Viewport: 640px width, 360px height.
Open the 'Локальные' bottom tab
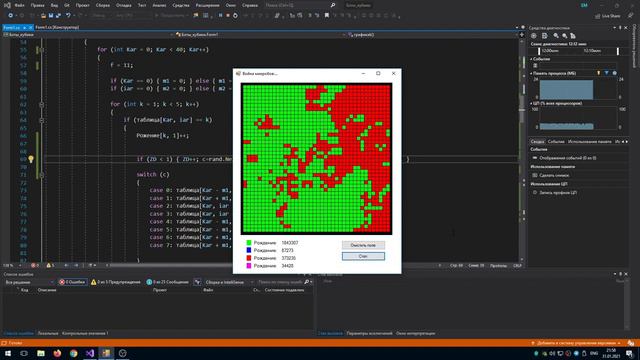(48, 333)
